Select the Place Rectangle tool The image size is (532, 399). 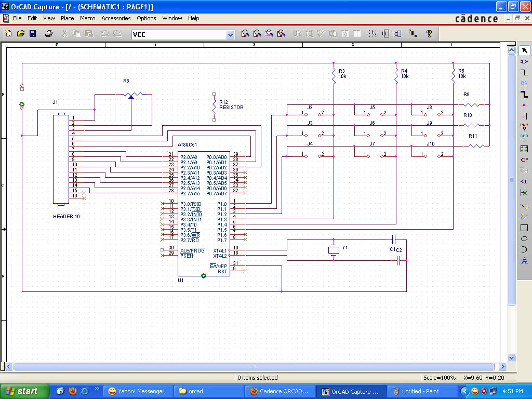coord(524,228)
